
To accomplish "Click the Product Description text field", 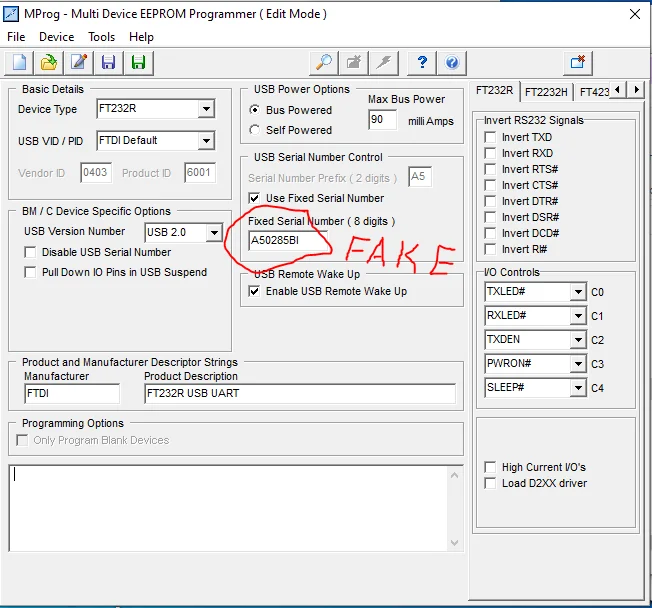I will click(x=300, y=393).
